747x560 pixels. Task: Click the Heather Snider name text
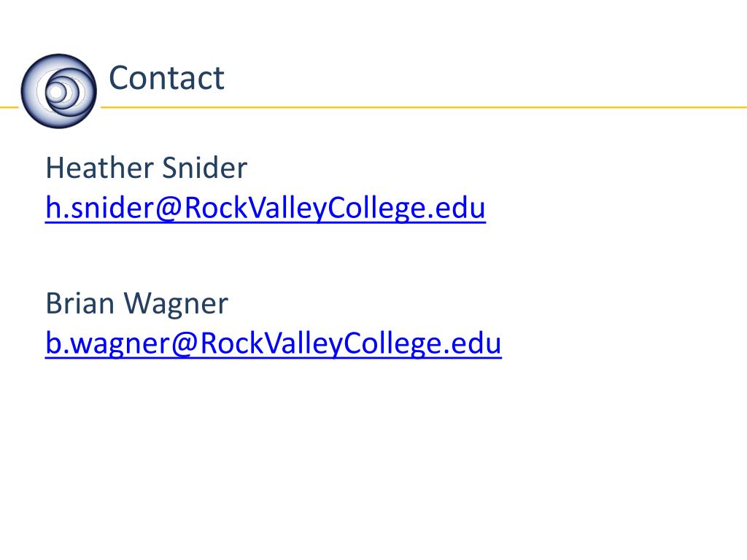pos(146,168)
